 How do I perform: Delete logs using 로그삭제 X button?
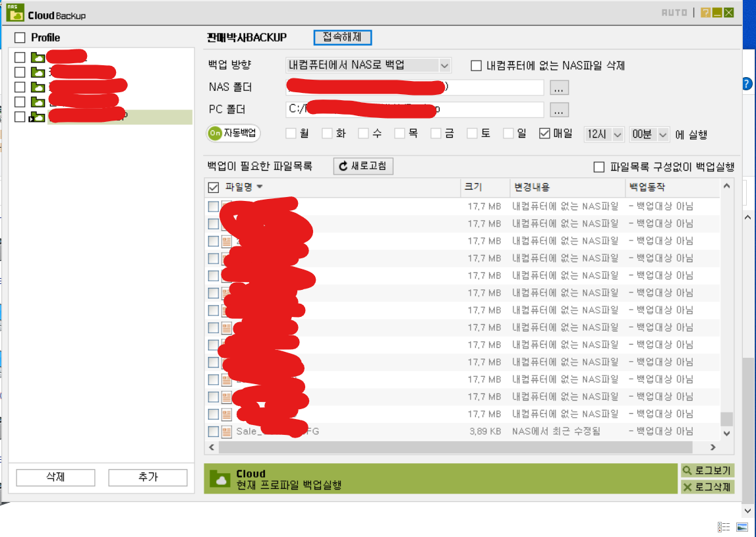707,487
